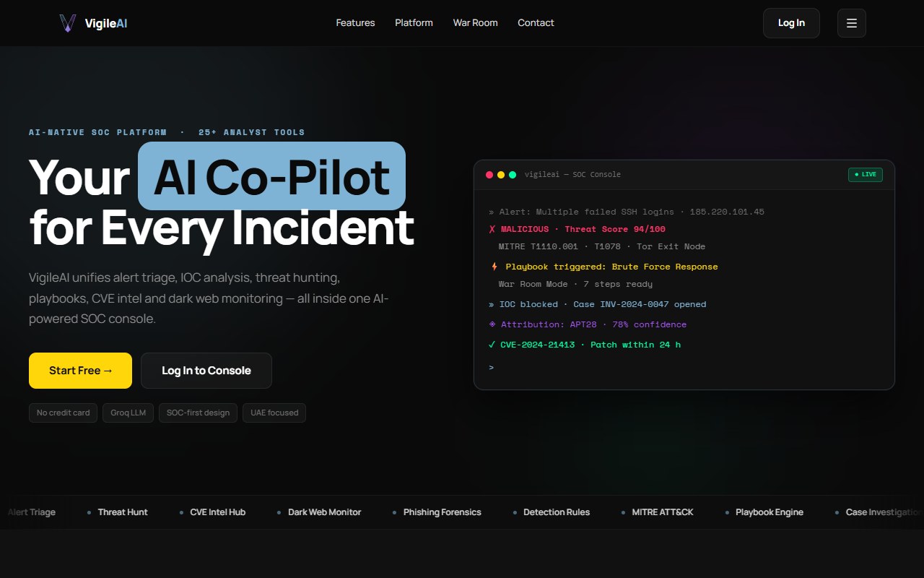This screenshot has height=578, width=924.
Task: Click the VigileAI logo icon
Action: pyautogui.click(x=67, y=23)
